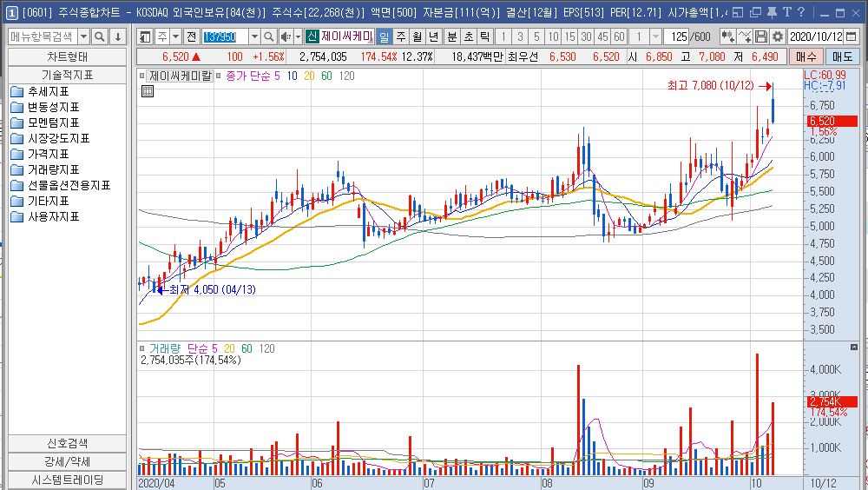The width and height of the screenshot is (868, 490).
Task: Click the add chart candlestick icon
Action: 728,37
